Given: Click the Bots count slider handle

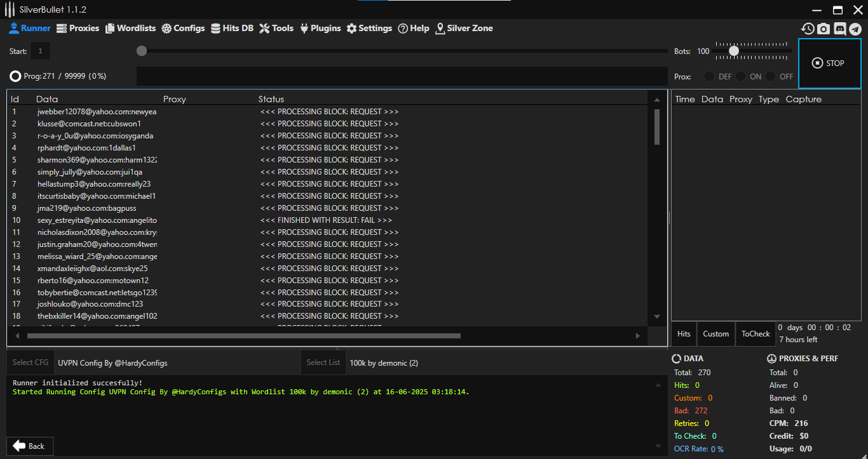Looking at the screenshot, I should [x=734, y=51].
